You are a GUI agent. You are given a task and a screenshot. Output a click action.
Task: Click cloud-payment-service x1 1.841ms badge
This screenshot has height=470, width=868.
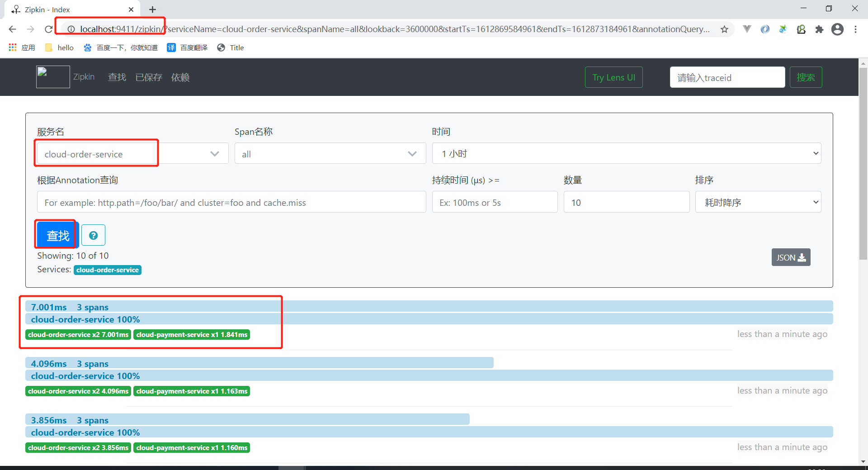[x=192, y=335]
